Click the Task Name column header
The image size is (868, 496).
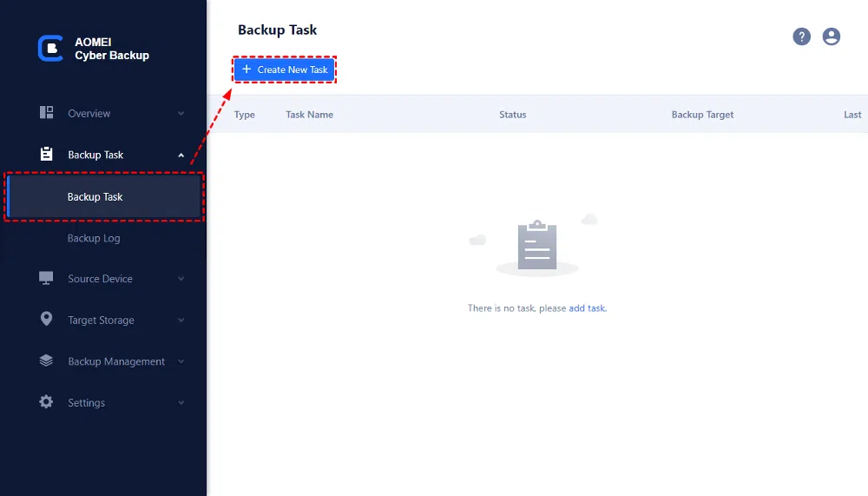tap(309, 115)
